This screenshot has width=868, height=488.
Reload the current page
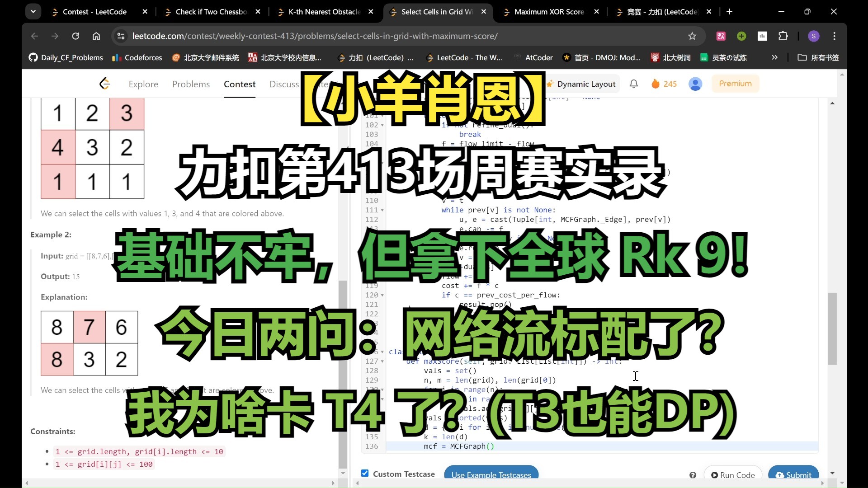pyautogui.click(x=75, y=36)
